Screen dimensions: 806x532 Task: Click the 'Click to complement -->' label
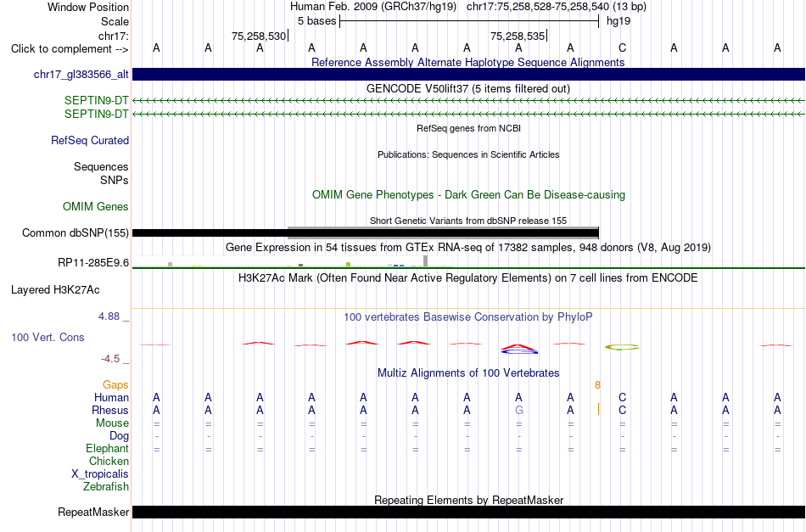pyautogui.click(x=70, y=49)
